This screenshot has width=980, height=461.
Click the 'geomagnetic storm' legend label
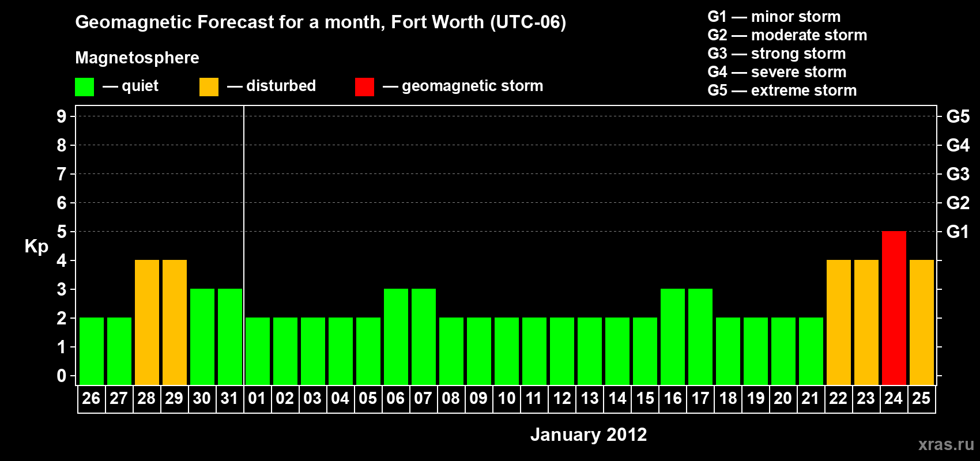tap(473, 86)
